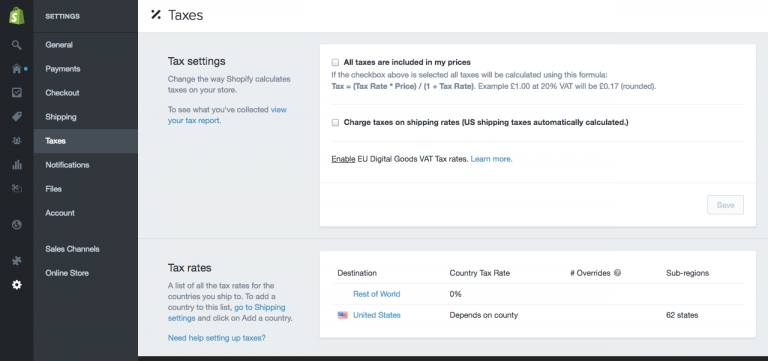Image resolution: width=768 pixels, height=361 pixels.
Task: Open the Online Store globe icon
Action: tap(17, 225)
